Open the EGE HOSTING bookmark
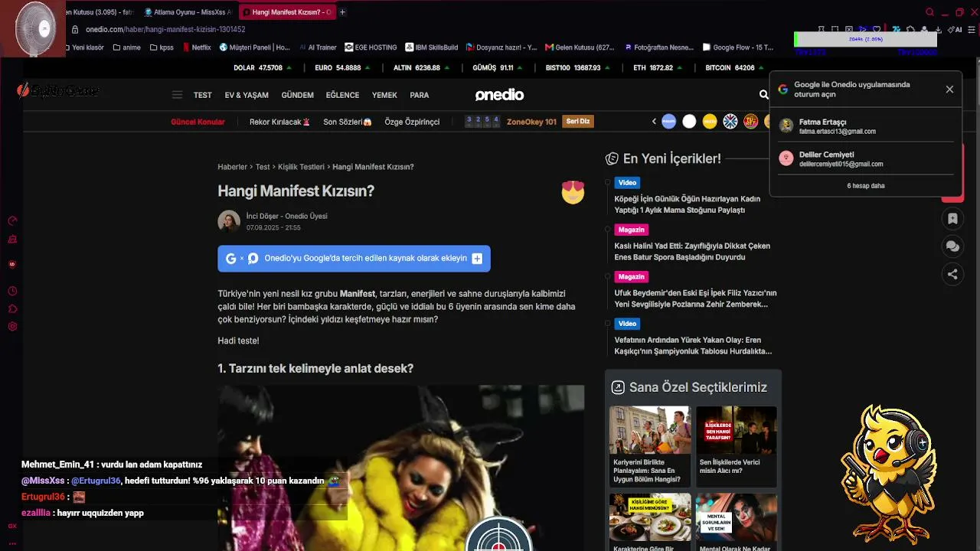Image resolution: width=980 pixels, height=551 pixels. tap(371, 47)
